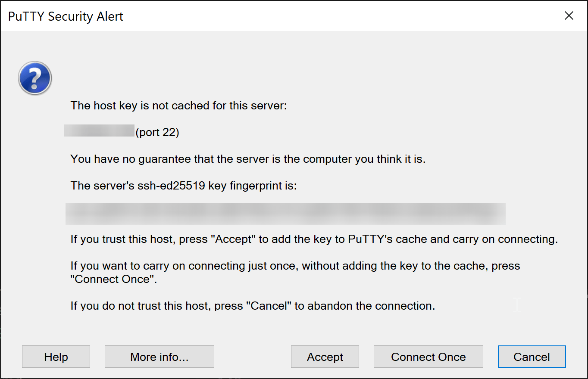Click the PuTTY Security Alert title bar text
The image size is (588, 379).
66,16
